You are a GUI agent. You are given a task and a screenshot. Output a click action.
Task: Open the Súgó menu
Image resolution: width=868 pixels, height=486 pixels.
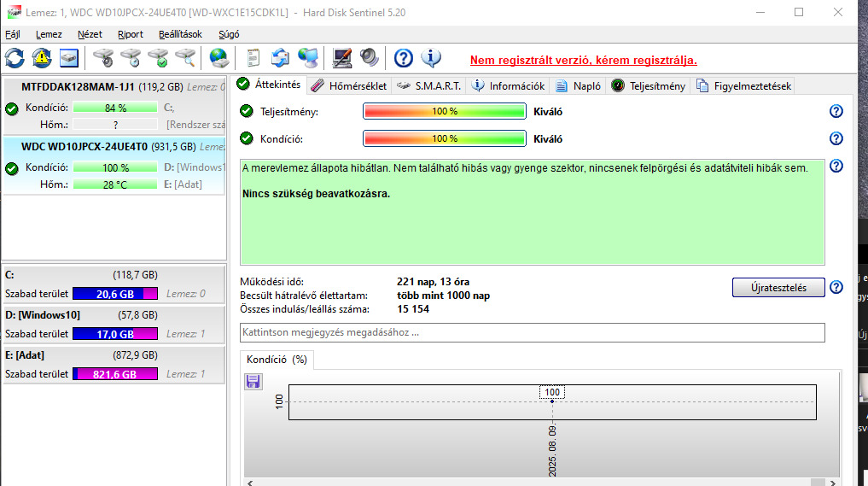point(229,34)
